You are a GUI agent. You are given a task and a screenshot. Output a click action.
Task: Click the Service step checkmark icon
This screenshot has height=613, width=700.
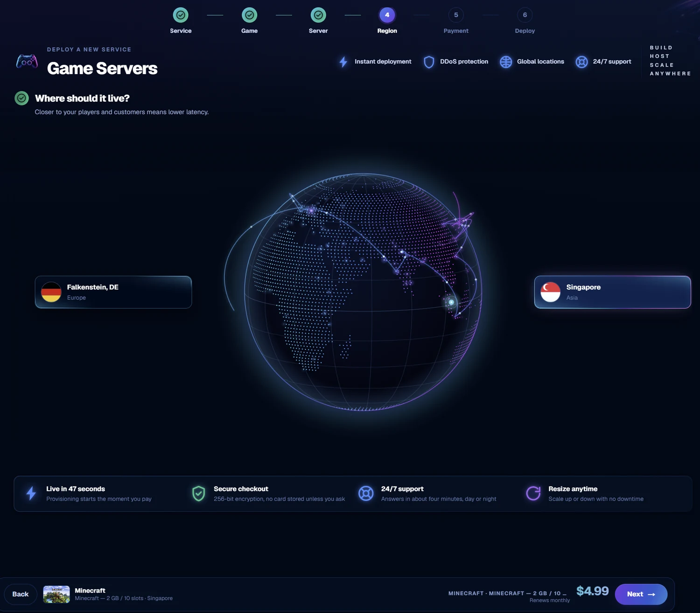[x=181, y=15]
